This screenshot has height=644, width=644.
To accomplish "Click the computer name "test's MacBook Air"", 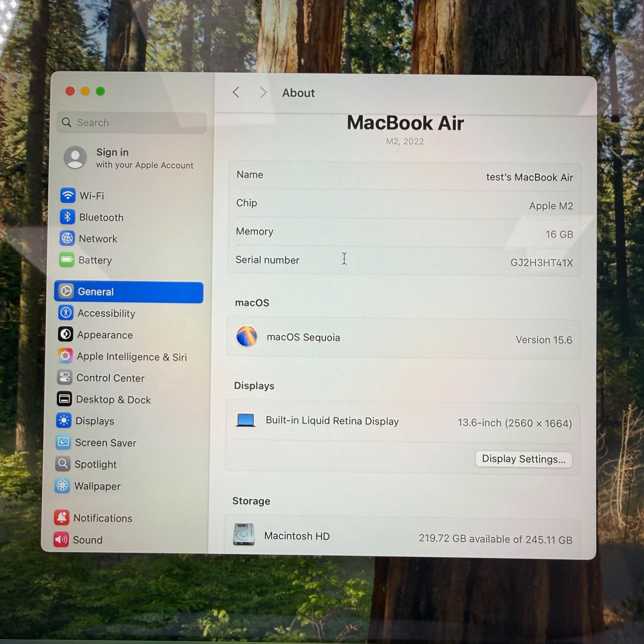I will point(529,177).
